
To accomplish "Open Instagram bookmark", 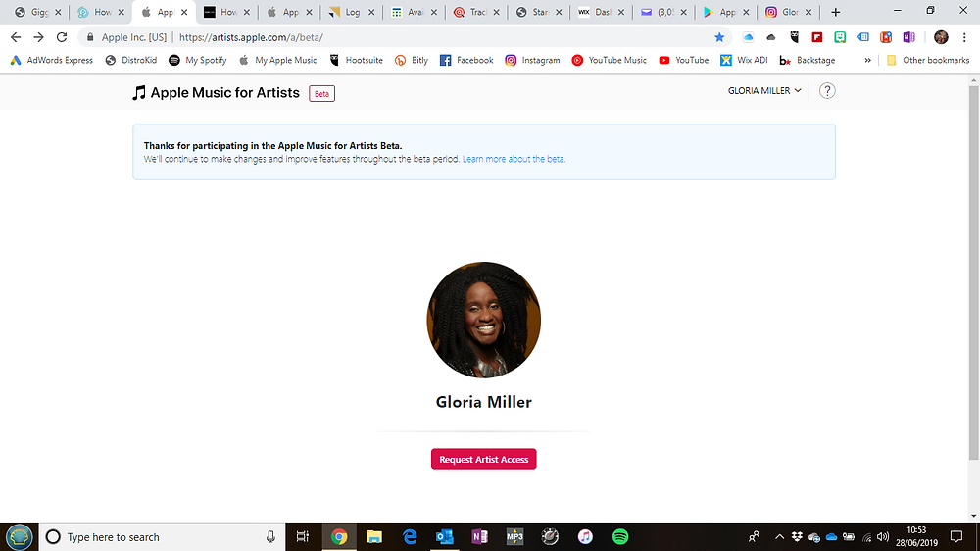I will coord(532,60).
